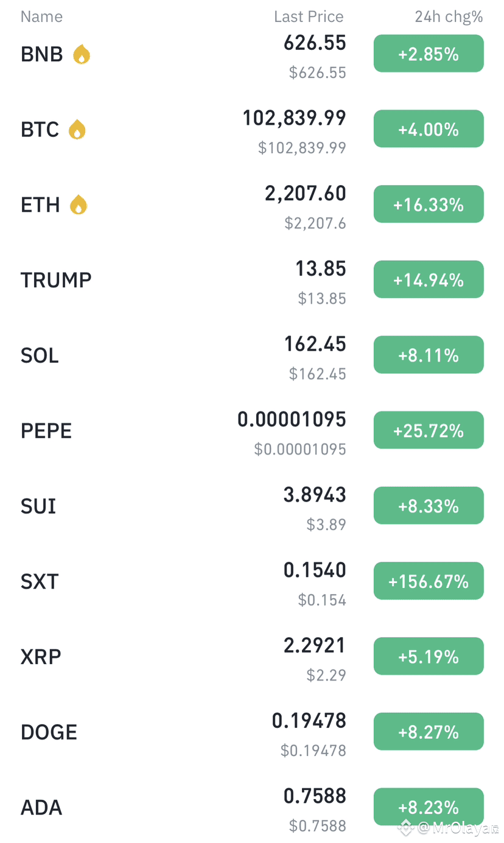Tap the Binance watermark logo icon
504x843 pixels.
click(406, 827)
